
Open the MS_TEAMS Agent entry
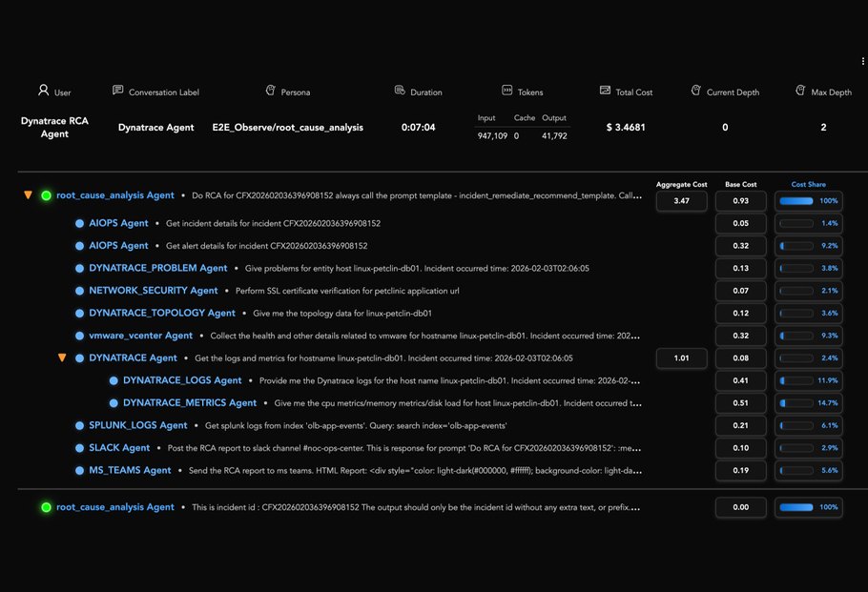click(x=130, y=470)
